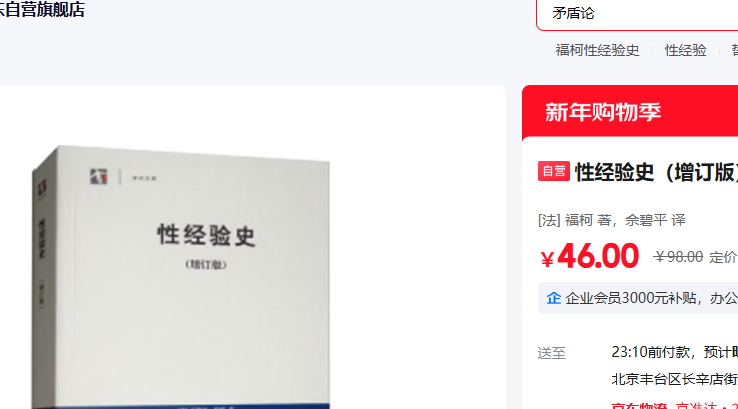Open the 企业会员3000元补贴 promotion bar
The height and width of the screenshot is (409, 738).
tap(638, 298)
